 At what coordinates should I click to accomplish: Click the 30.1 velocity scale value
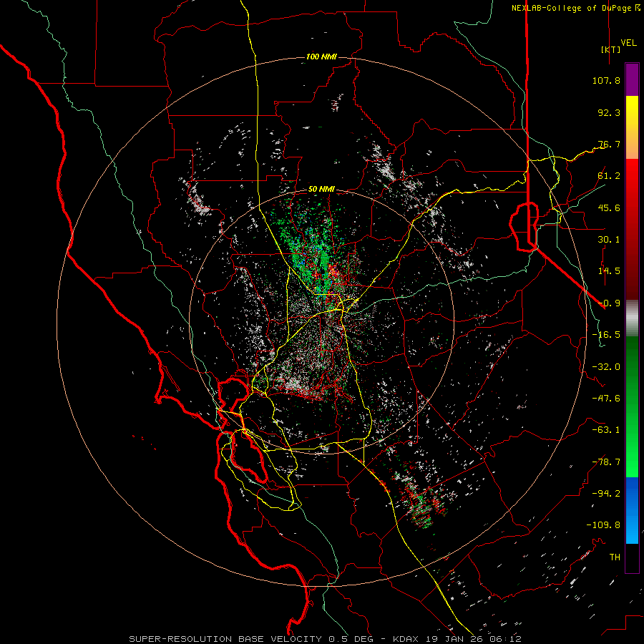pyautogui.click(x=609, y=240)
